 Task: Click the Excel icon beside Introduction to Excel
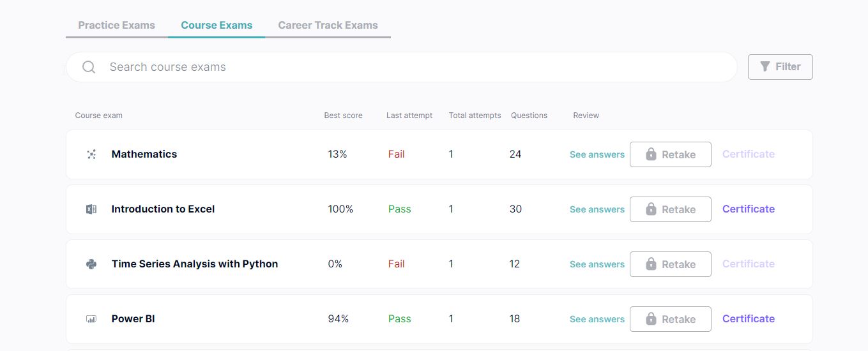(91, 209)
